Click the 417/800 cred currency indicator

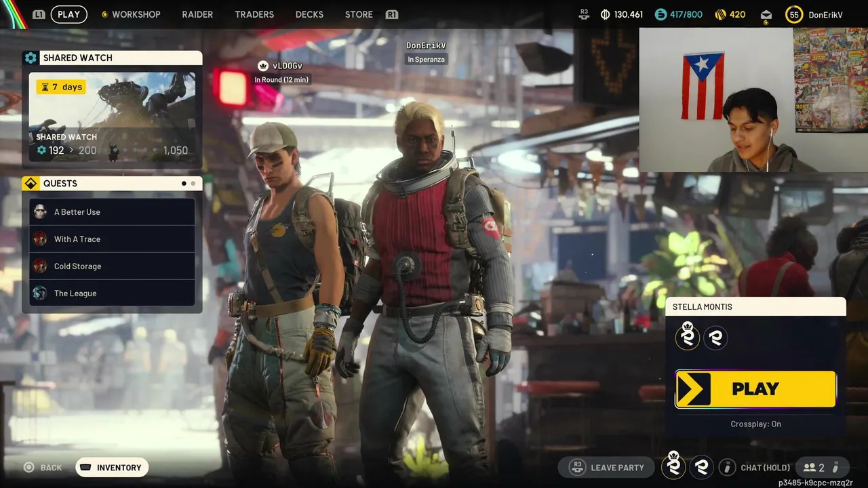pyautogui.click(x=678, y=14)
